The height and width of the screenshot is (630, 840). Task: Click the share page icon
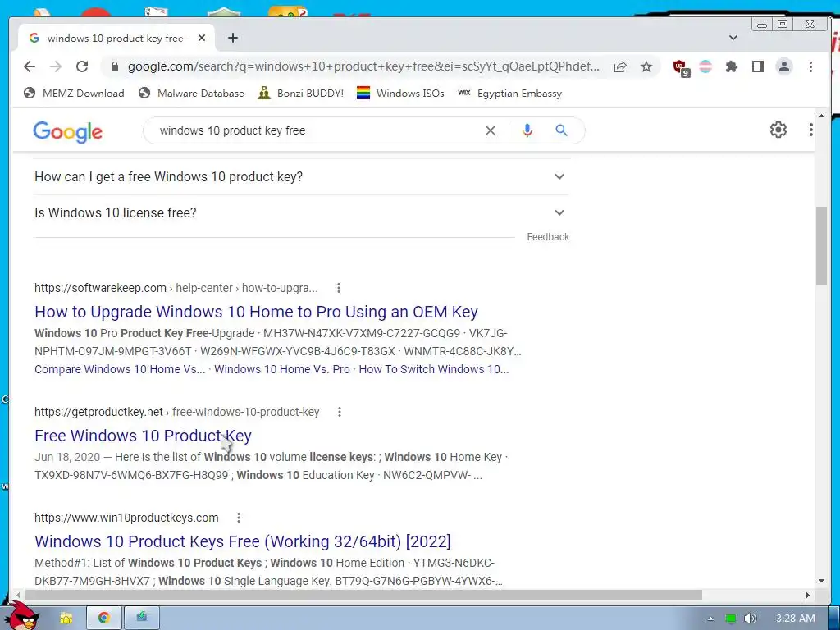(x=620, y=66)
